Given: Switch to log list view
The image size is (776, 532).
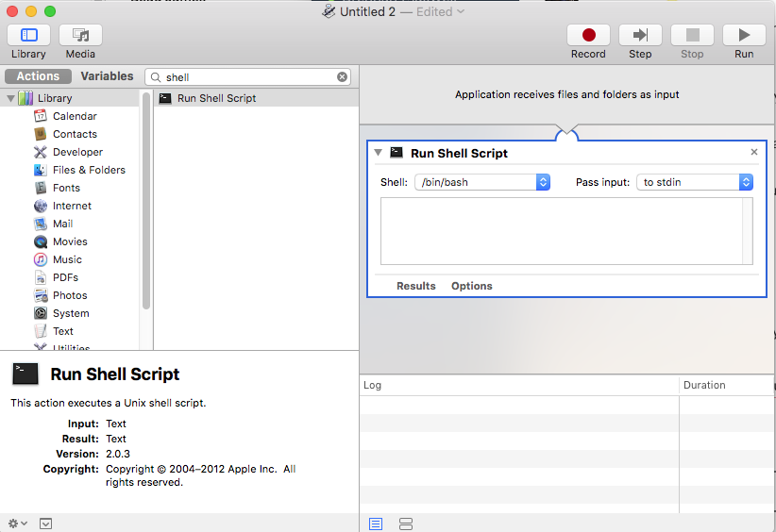Looking at the screenshot, I should coord(376,524).
